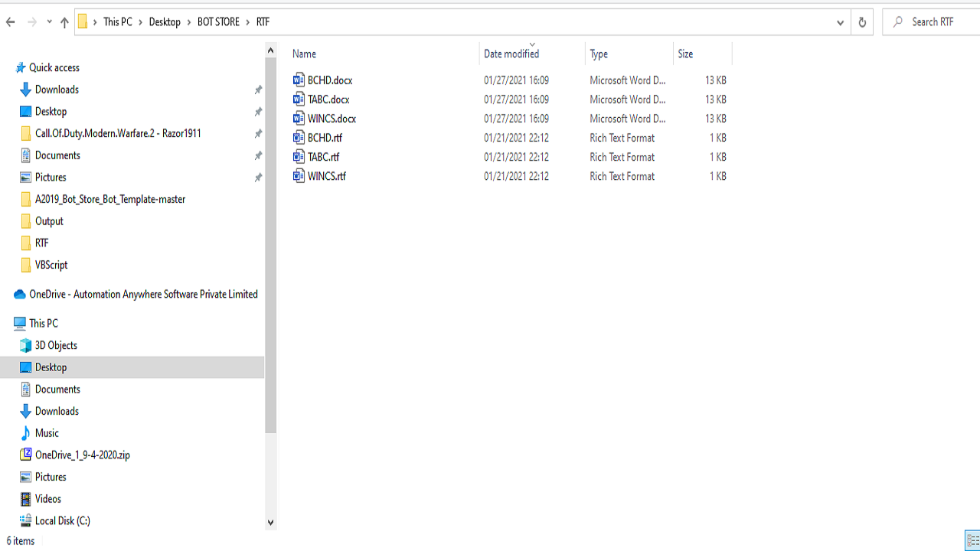Click the Quick access star icon
The width and height of the screenshot is (980, 551).
click(21, 67)
